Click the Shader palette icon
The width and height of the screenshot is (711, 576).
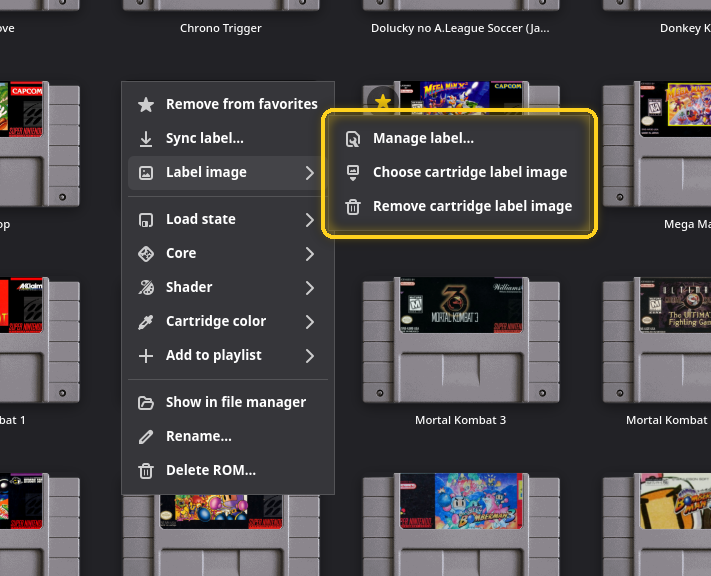[146, 288]
